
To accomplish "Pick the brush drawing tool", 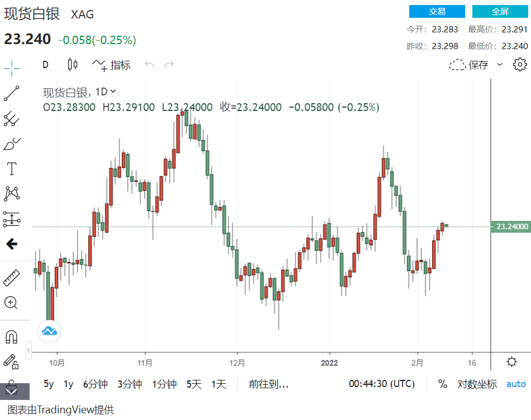I will pos(12,144).
